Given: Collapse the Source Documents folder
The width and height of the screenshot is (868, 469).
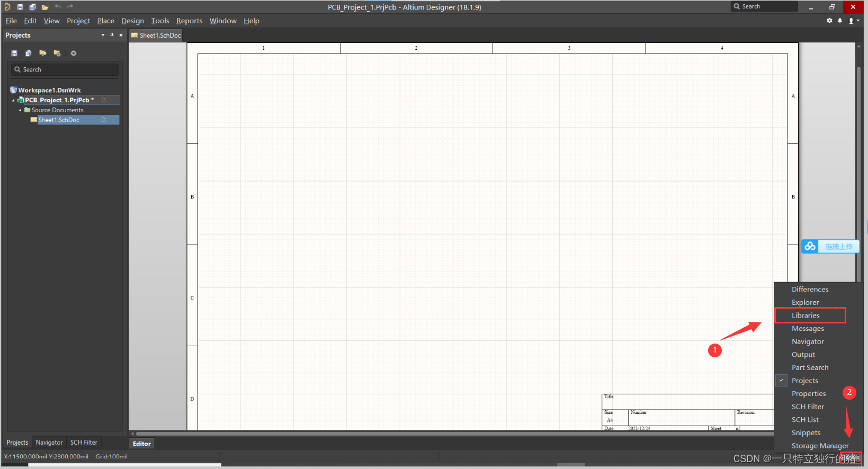Looking at the screenshot, I should coord(20,110).
